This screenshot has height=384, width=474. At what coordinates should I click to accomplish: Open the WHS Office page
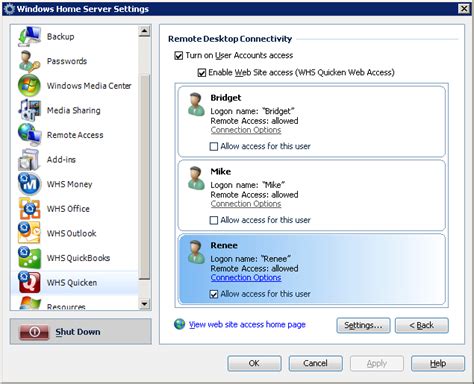68,209
